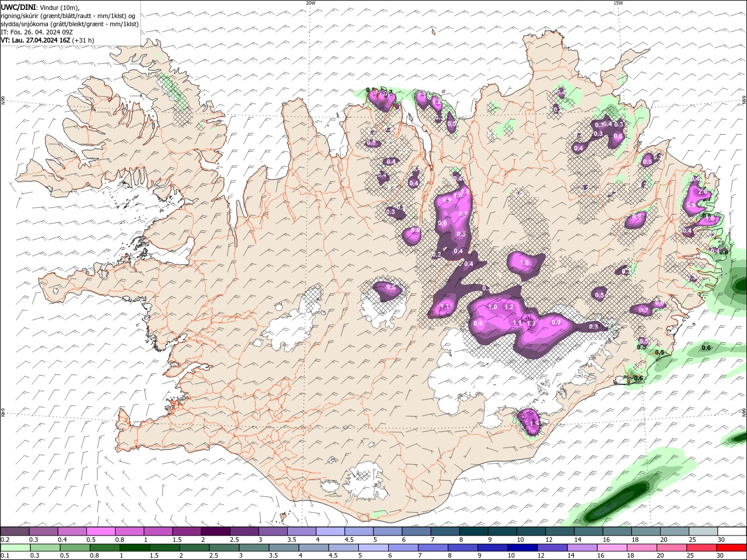Click the 20W longitude label

(x=310, y=3)
